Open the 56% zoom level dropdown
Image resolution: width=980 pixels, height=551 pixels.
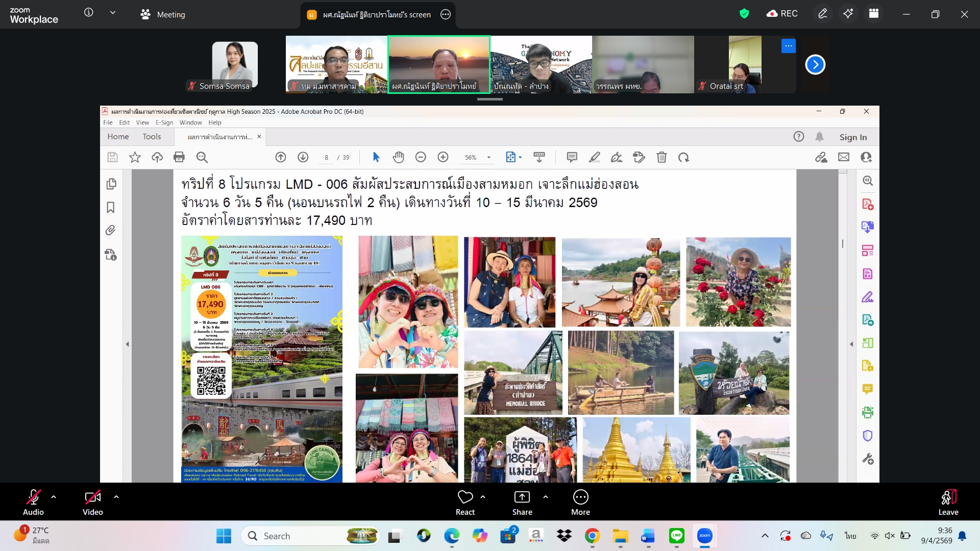pos(488,158)
